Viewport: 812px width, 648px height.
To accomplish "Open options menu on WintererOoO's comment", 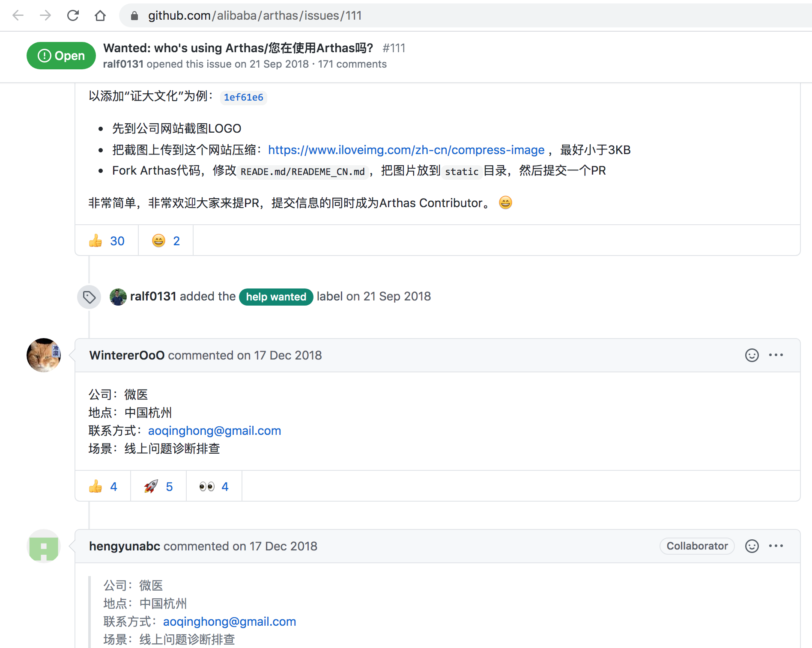I will (x=776, y=355).
